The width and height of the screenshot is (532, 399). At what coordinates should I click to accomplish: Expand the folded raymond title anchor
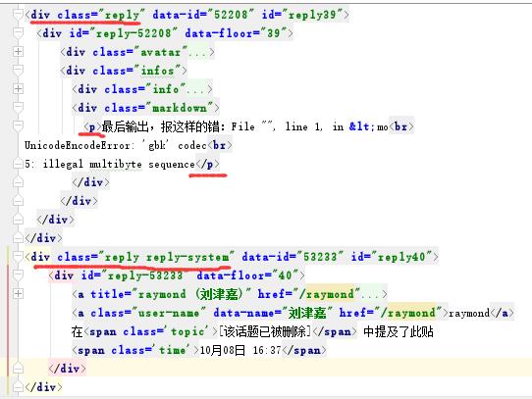pyautogui.click(x=18, y=294)
